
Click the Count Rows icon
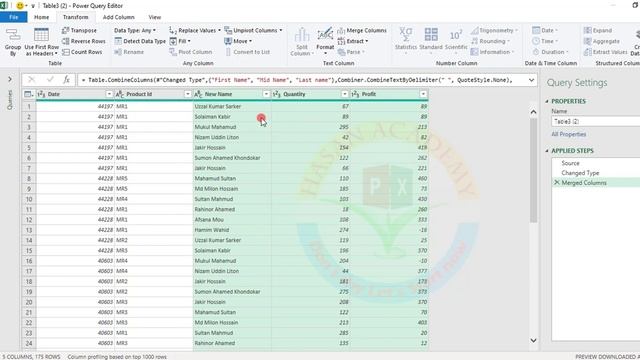[x=65, y=52]
